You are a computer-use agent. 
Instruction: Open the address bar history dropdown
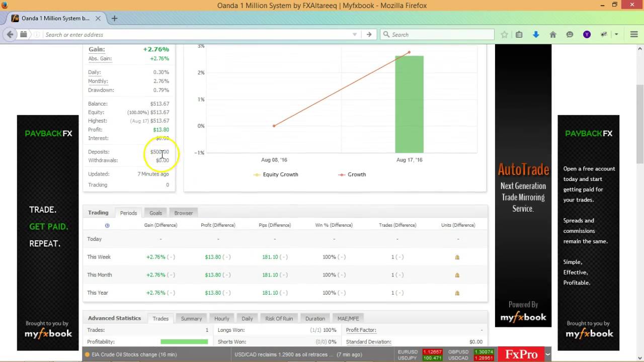tap(355, 35)
